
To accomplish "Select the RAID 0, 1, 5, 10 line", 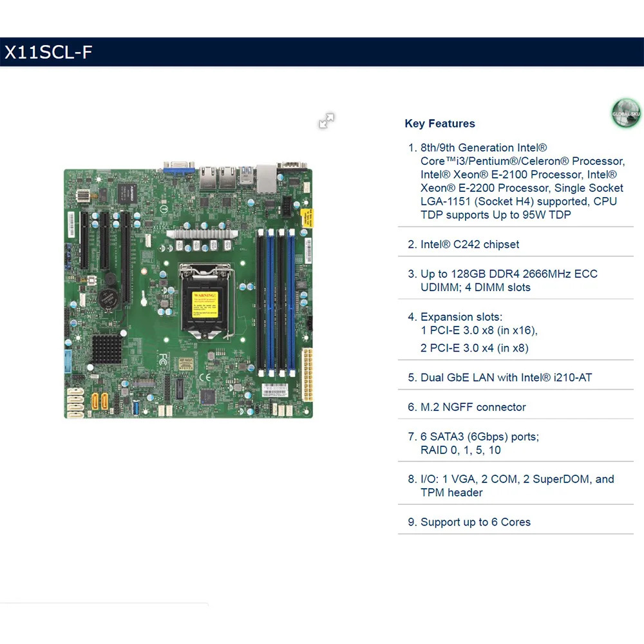I will coord(460,450).
